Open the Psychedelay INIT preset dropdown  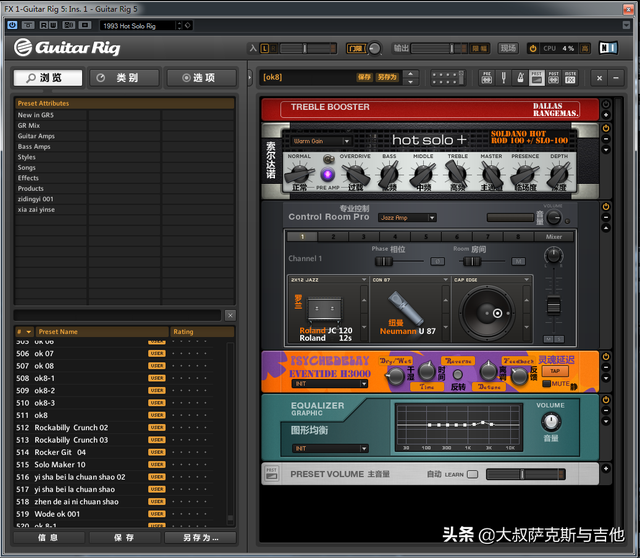pos(330,384)
